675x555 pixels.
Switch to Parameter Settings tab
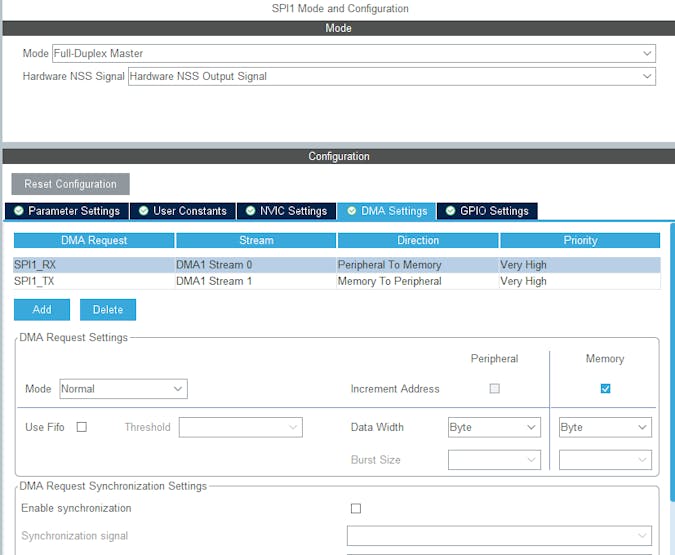(67, 211)
